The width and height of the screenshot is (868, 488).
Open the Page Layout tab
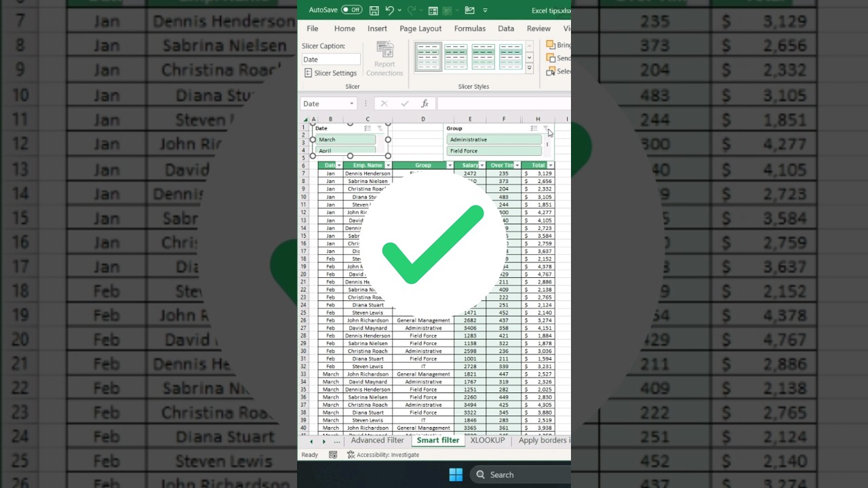click(x=420, y=28)
